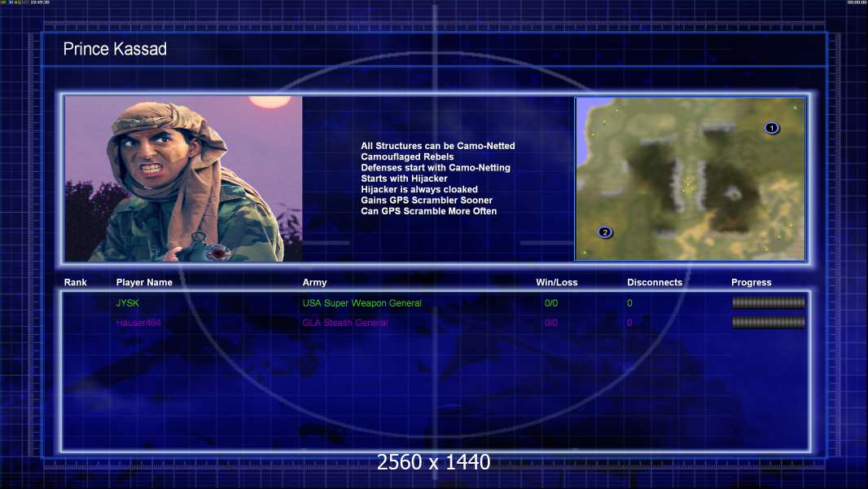Select player name JYSK
This screenshot has width=868, height=489.
point(127,303)
